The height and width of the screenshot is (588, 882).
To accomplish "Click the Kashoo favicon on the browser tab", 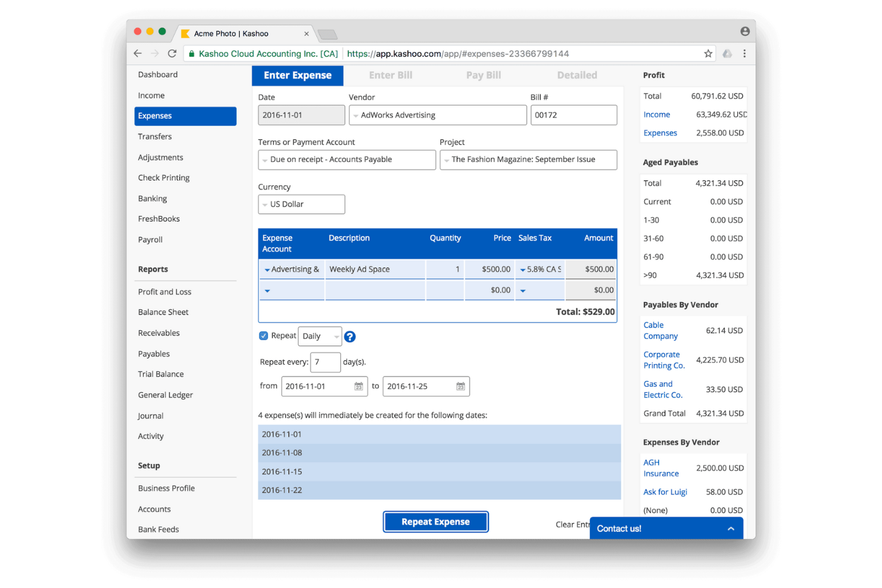I will point(186,33).
